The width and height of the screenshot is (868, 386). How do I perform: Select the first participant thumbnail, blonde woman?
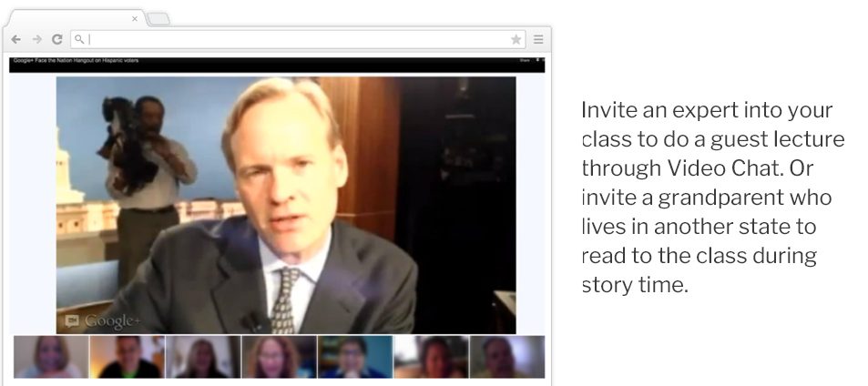pyautogui.click(x=51, y=357)
